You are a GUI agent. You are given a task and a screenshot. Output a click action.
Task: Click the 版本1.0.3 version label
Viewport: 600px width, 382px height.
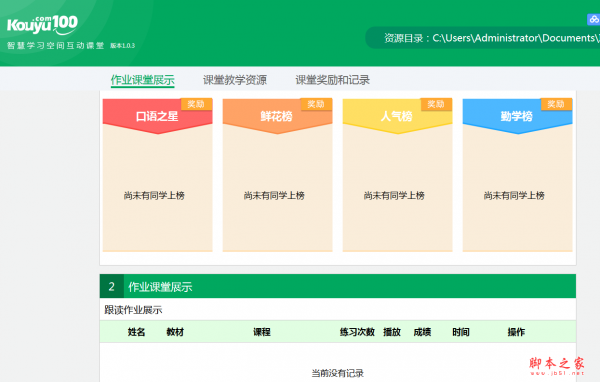[122, 46]
